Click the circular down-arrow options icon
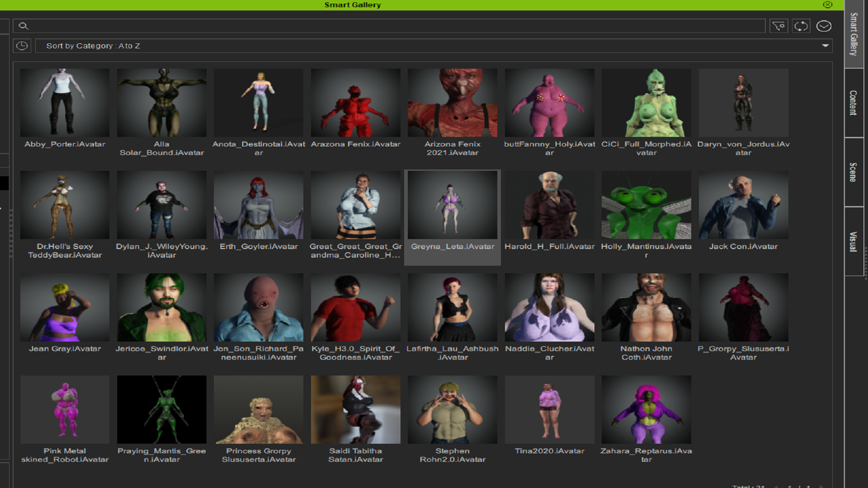 point(824,26)
